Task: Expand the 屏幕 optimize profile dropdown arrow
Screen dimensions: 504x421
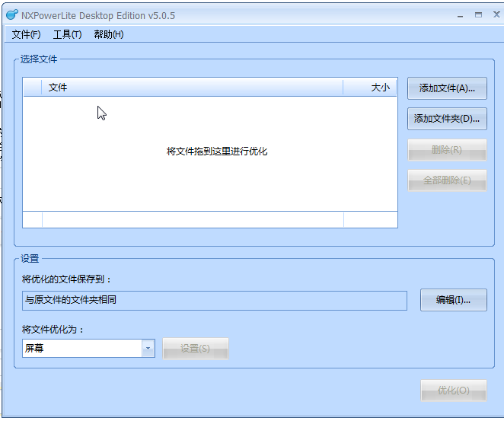Action: [x=148, y=348]
